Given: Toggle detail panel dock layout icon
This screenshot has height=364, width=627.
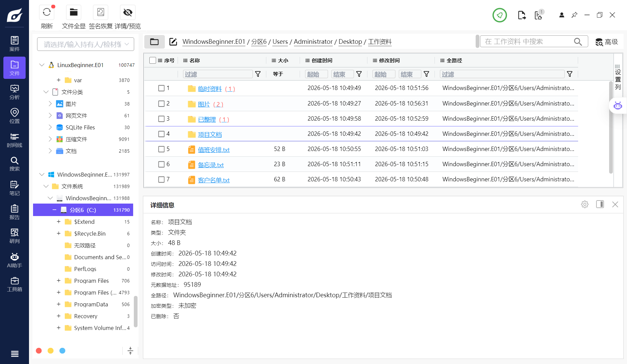Looking at the screenshot, I should [600, 204].
